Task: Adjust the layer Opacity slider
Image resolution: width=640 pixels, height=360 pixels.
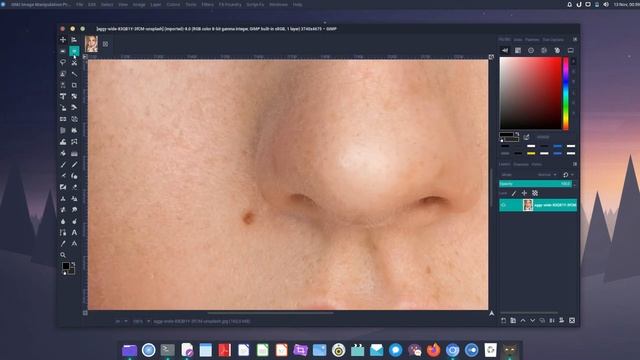Action: pos(535,184)
